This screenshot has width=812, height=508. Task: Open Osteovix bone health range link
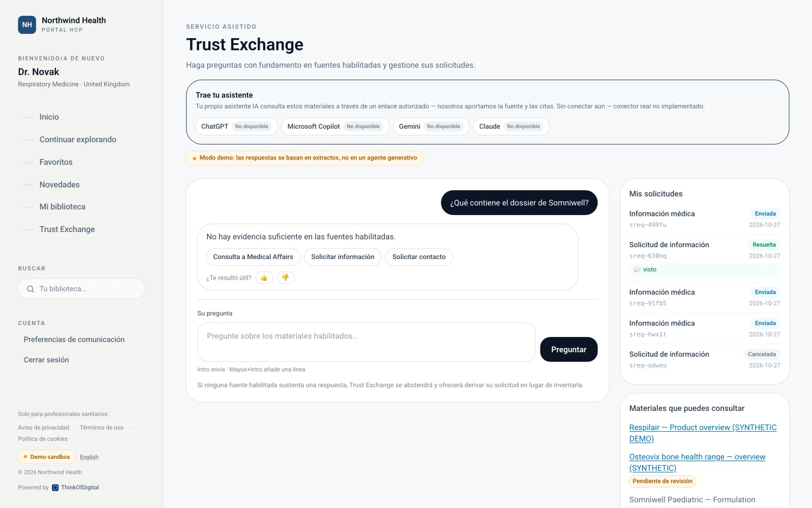pyautogui.click(x=697, y=462)
